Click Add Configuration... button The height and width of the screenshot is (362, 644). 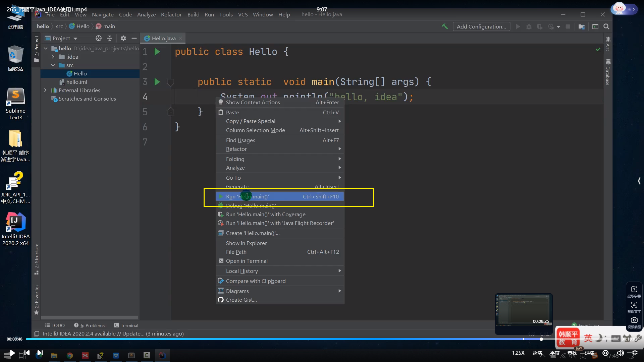pyautogui.click(x=481, y=26)
